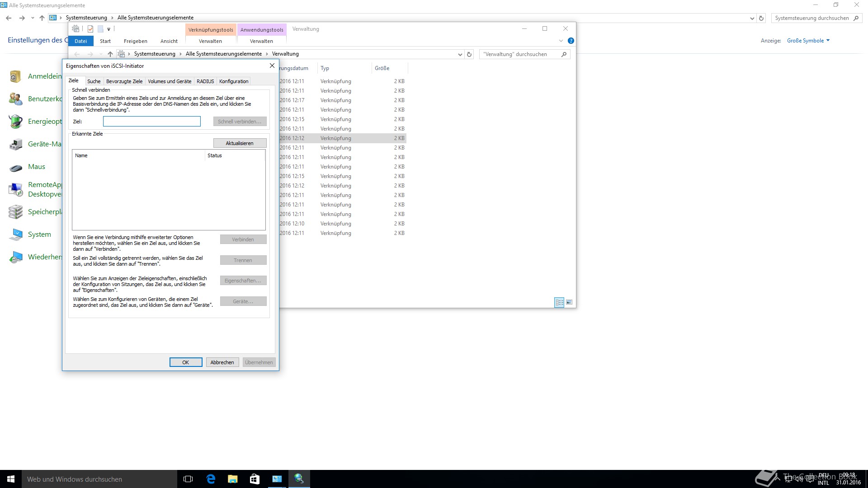Open Maus control panel item
The width and height of the screenshot is (868, 488).
click(27, 167)
